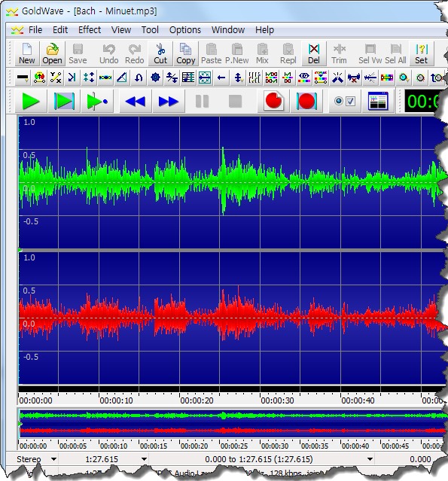Open the Effect menu
Screen dimensions: 448x481
click(x=90, y=30)
